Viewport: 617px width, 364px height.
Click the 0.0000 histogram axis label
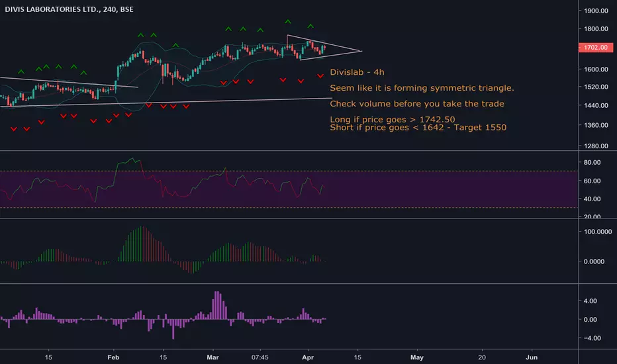click(x=594, y=261)
